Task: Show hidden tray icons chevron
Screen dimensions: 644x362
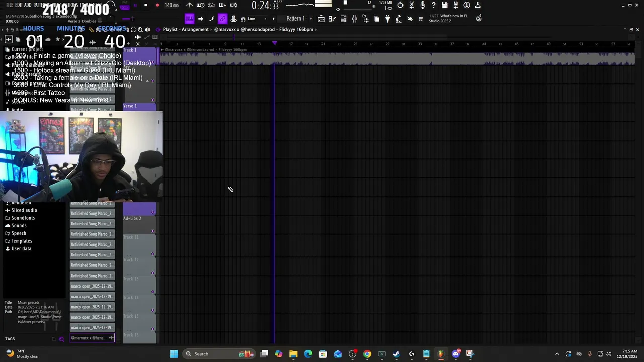Action: (x=557, y=354)
